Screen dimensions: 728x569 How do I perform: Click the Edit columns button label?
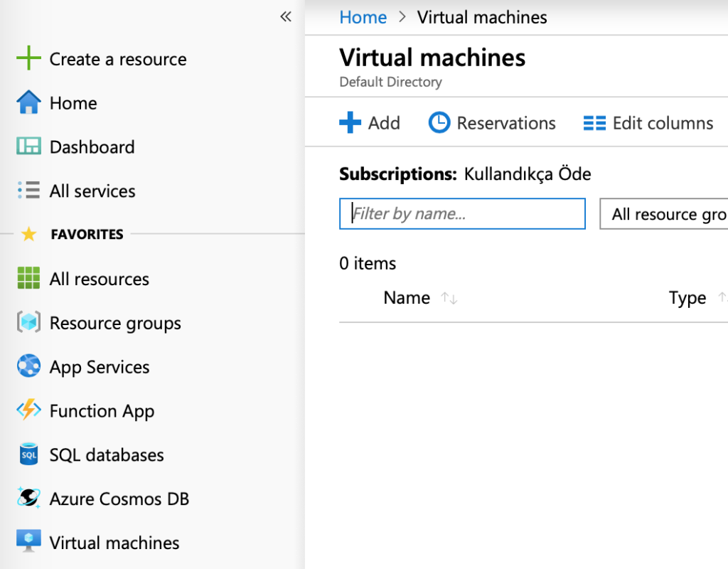pyautogui.click(x=663, y=123)
